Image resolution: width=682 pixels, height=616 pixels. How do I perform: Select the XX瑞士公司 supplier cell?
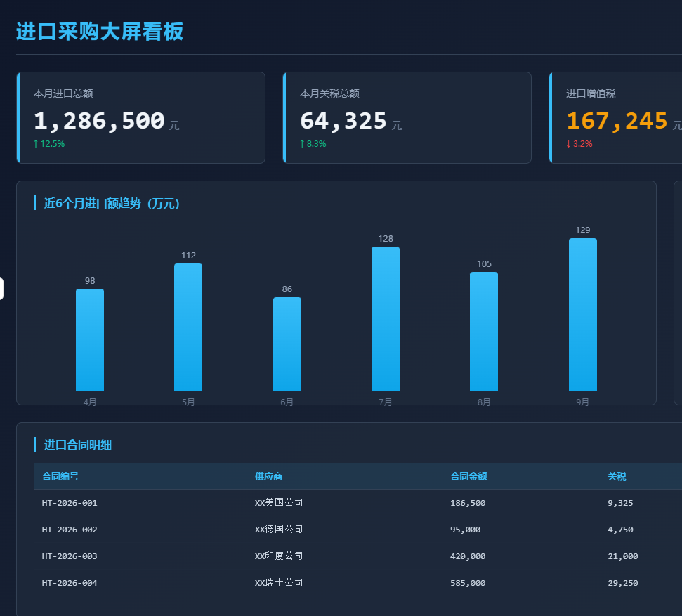coord(279,583)
